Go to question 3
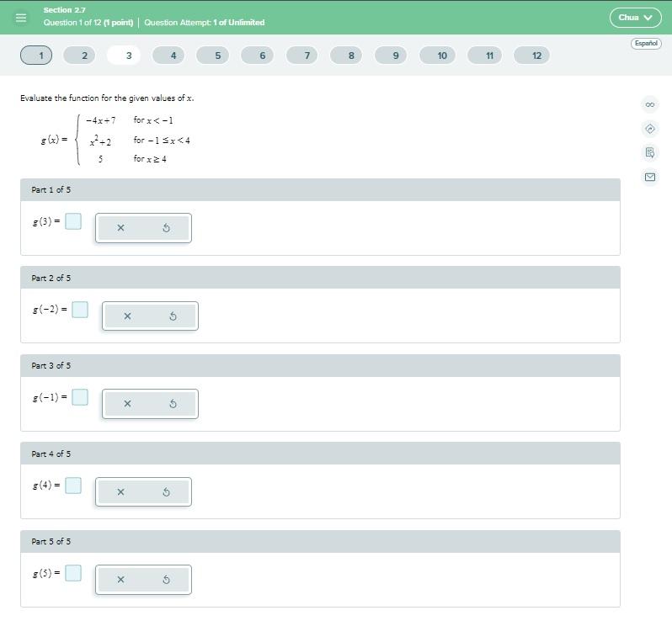 [124, 56]
